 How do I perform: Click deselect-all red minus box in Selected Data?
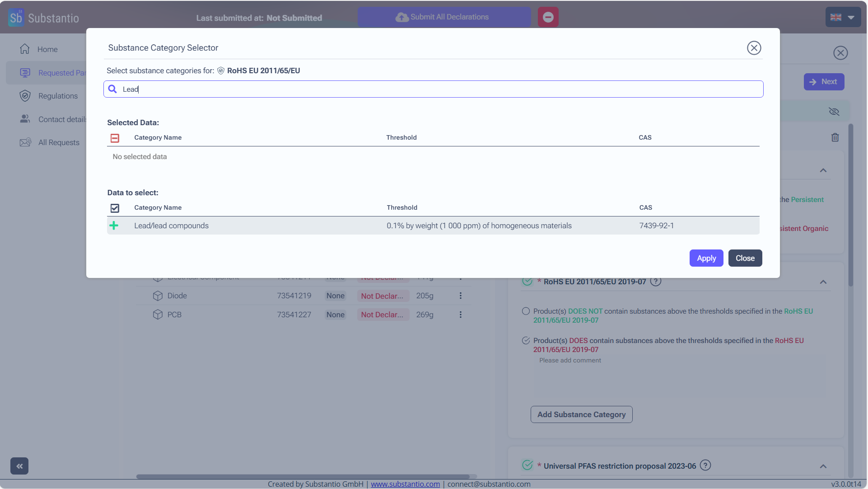point(115,138)
